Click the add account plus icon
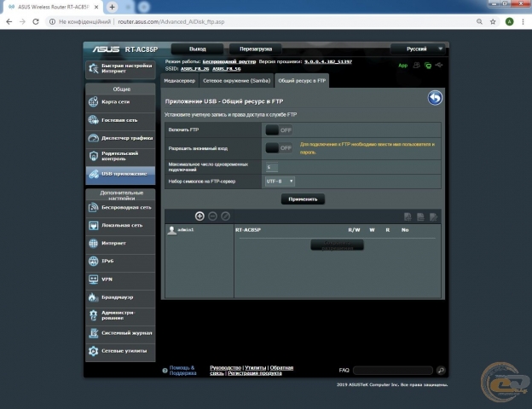Viewport: 532px width, 409px height. (199, 216)
